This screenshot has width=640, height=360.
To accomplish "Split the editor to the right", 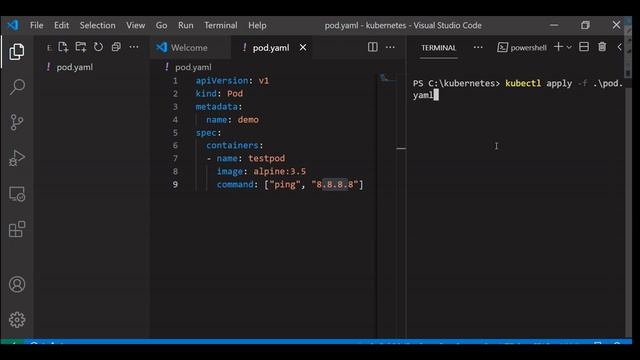I will (x=373, y=47).
